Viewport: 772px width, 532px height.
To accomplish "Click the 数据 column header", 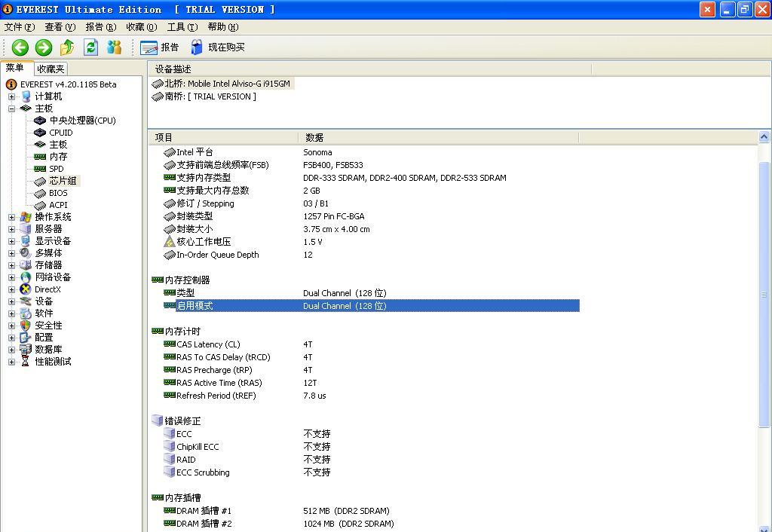I will 438,138.
